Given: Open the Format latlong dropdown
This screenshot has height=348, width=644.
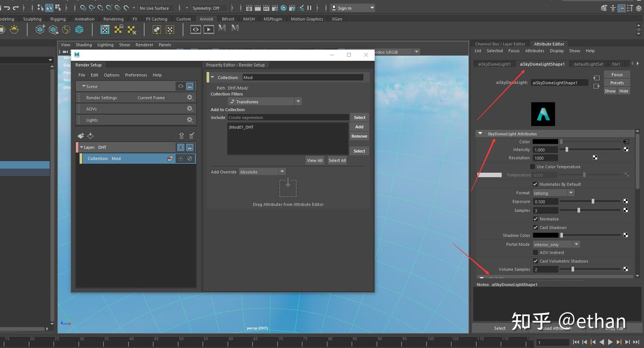Looking at the screenshot, I should click(553, 193).
